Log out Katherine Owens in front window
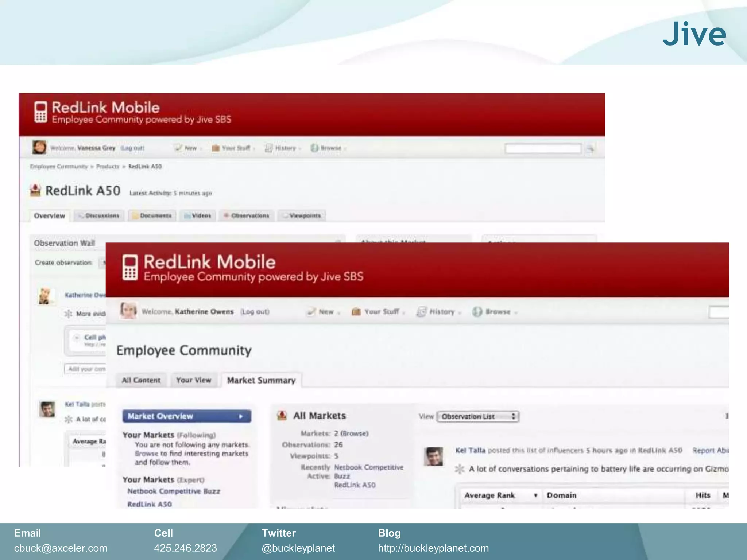The image size is (747, 560). click(x=255, y=312)
